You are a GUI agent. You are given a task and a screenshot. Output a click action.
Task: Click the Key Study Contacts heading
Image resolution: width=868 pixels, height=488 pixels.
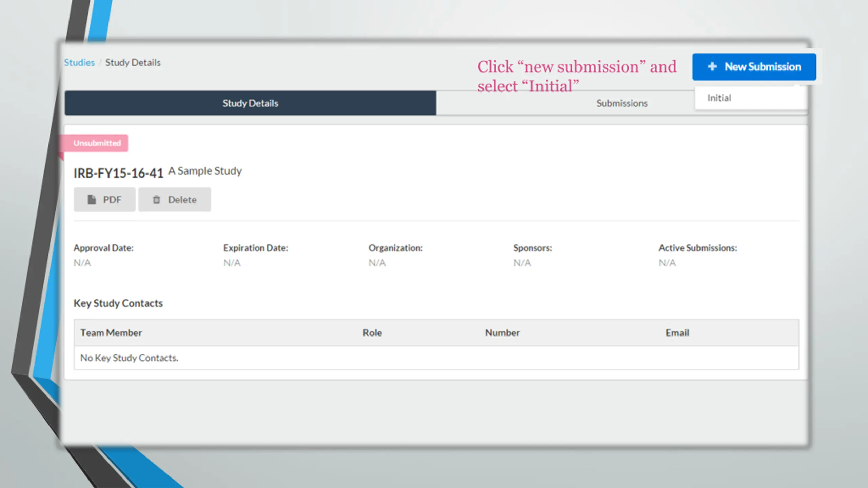118,303
